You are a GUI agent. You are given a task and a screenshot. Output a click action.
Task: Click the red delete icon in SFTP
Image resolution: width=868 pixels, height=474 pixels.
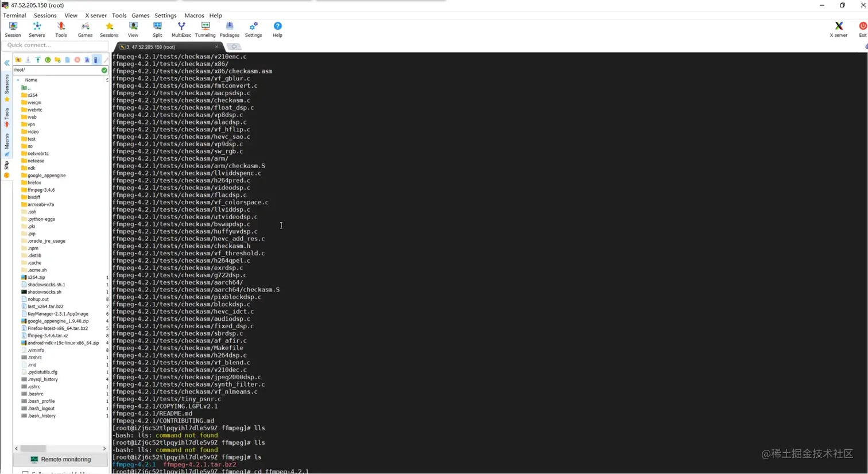pyautogui.click(x=77, y=60)
